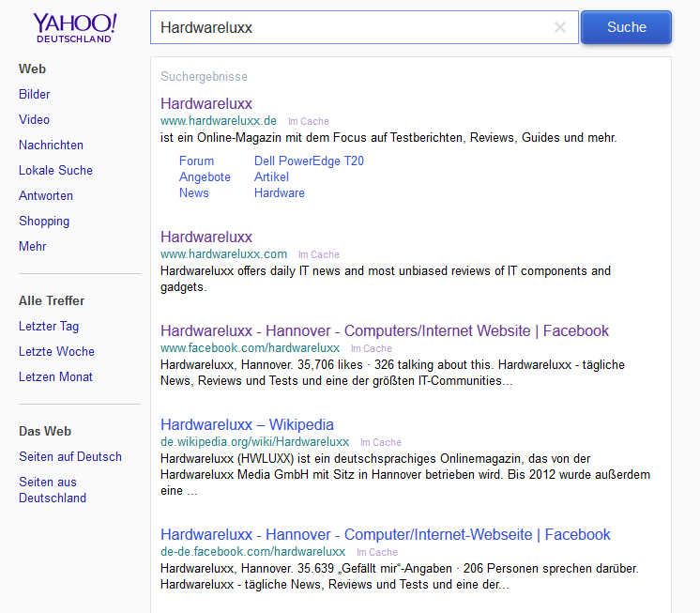
Task: Open the Hardwareluxx result for hardwareluxx.com
Action: [x=206, y=238]
